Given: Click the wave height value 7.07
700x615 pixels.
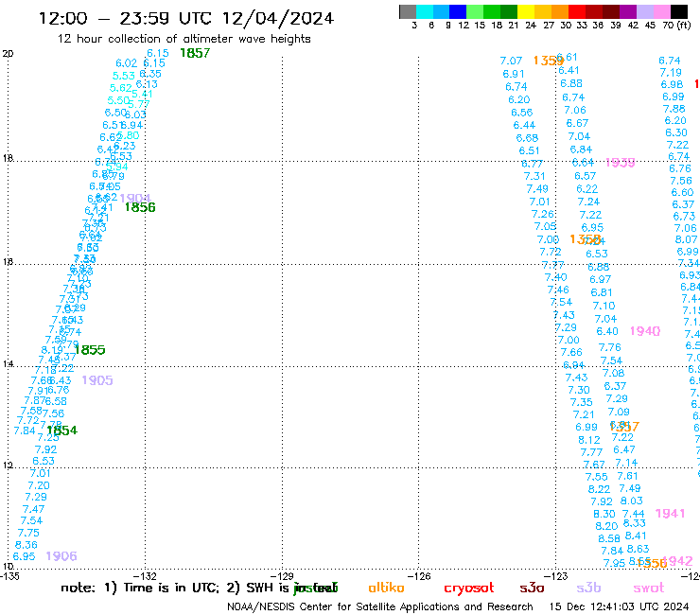Looking at the screenshot, I should (511, 61).
